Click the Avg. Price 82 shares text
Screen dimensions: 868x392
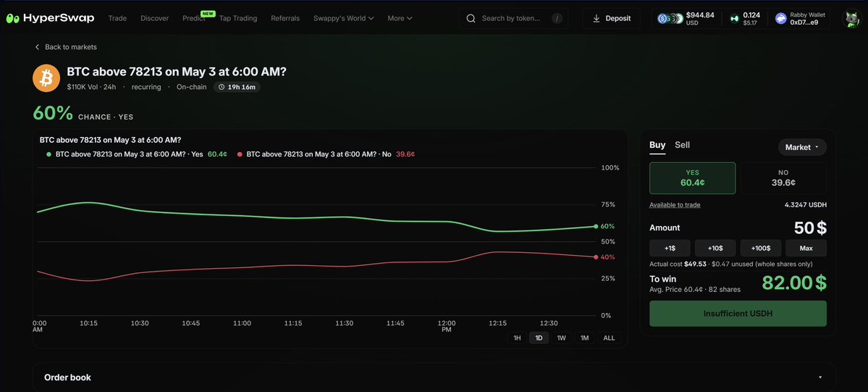[x=695, y=289]
